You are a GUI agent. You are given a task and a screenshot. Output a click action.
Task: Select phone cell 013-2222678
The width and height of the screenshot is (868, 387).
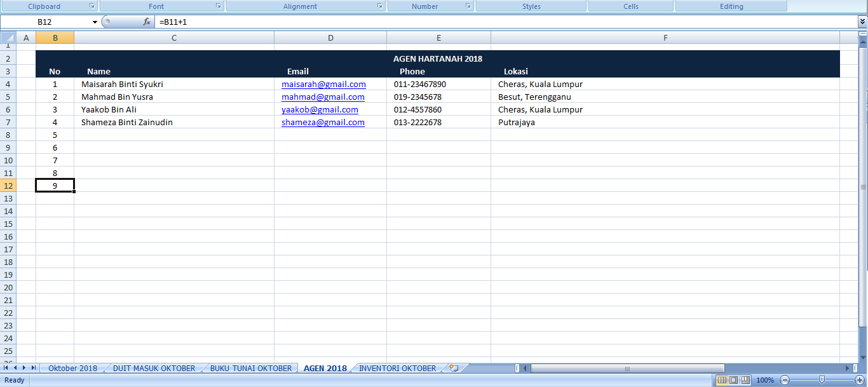[438, 122]
